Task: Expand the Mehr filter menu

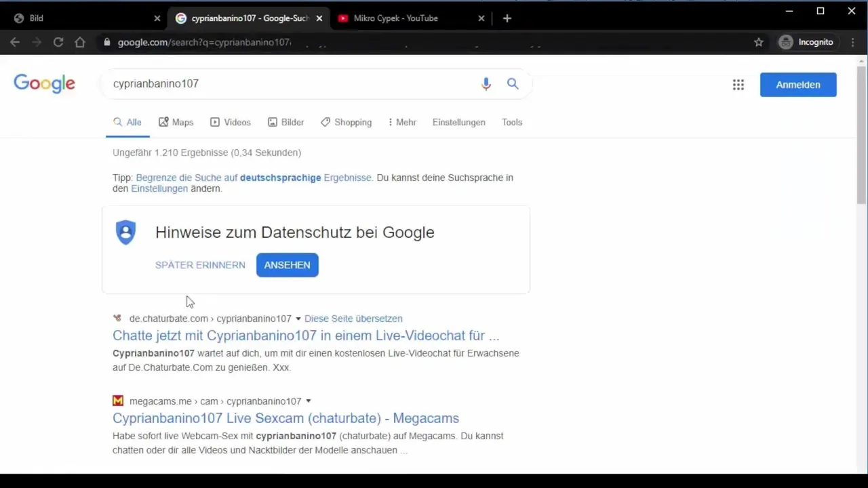Action: 402,123
